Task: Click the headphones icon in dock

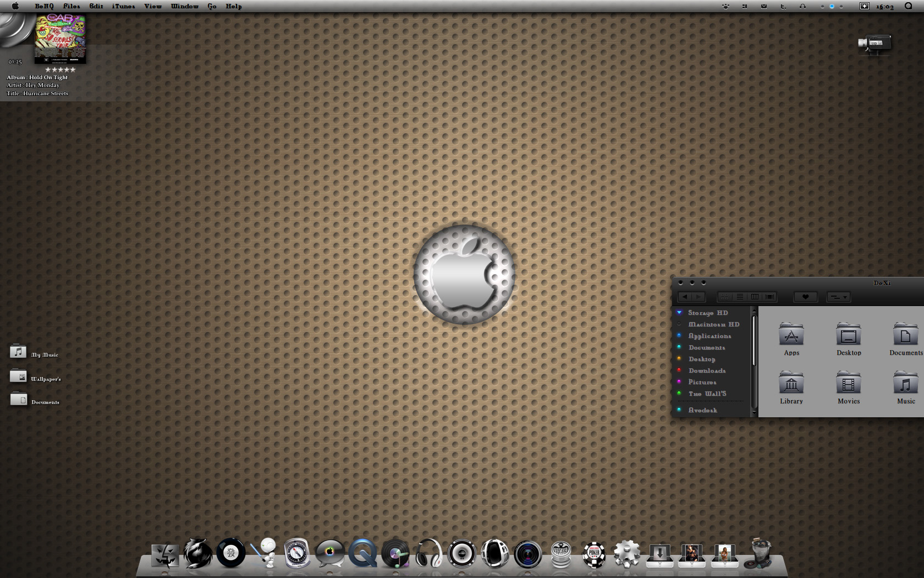Action: tap(429, 554)
